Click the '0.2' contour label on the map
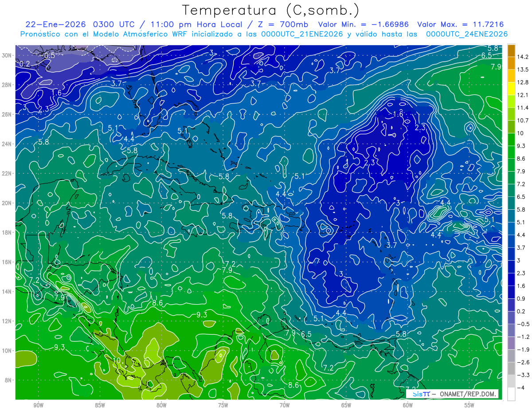The width and height of the screenshot is (532, 411). (x=25, y=64)
